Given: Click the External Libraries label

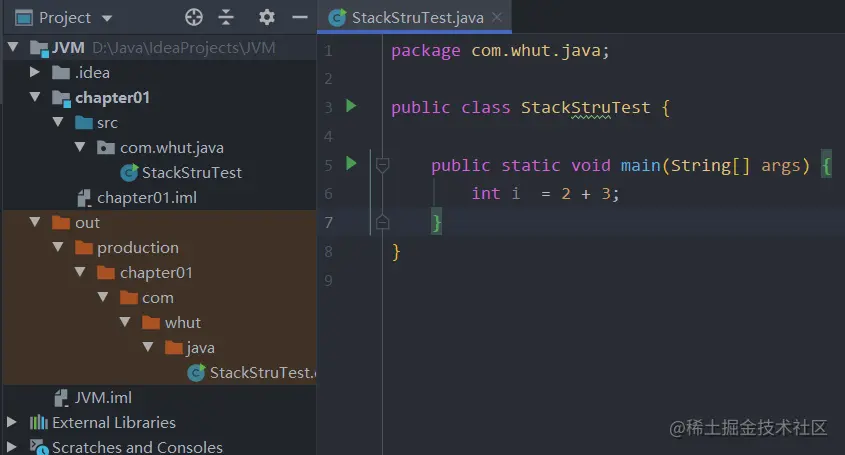Looking at the screenshot, I should pos(114,422).
